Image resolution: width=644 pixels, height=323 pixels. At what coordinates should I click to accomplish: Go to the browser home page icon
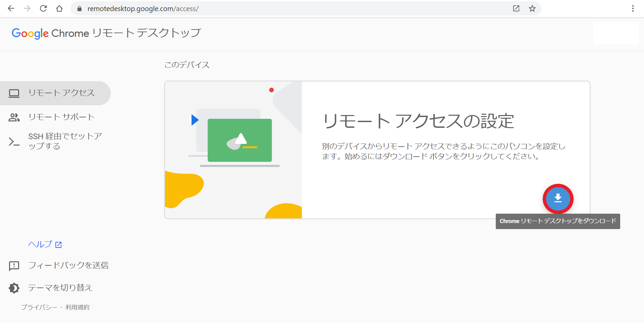59,9
